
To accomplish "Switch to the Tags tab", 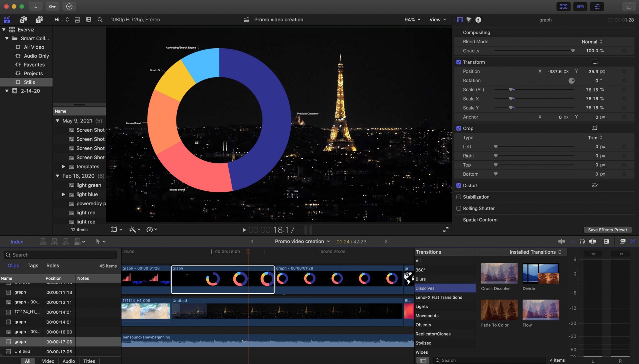I will click(33, 266).
